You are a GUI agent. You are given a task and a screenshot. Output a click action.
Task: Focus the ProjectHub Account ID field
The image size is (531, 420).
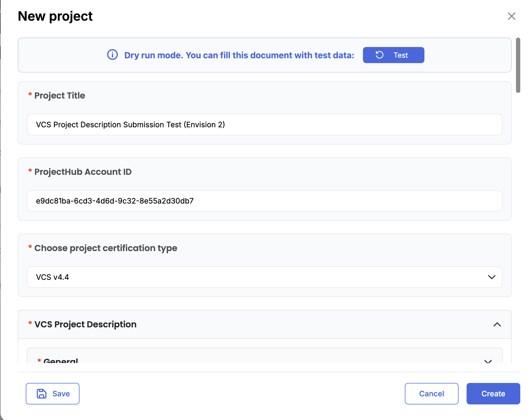click(264, 201)
